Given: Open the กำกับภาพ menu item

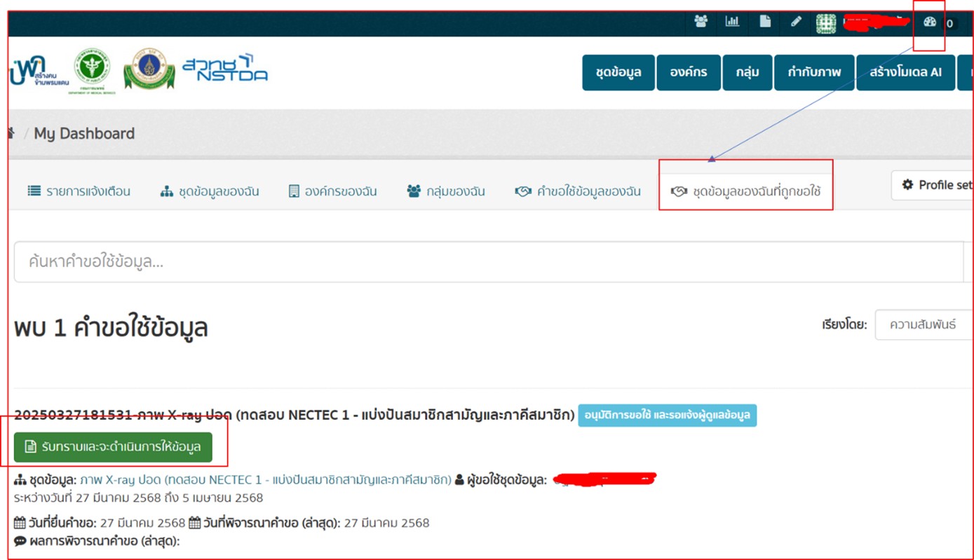Looking at the screenshot, I should pos(814,72).
